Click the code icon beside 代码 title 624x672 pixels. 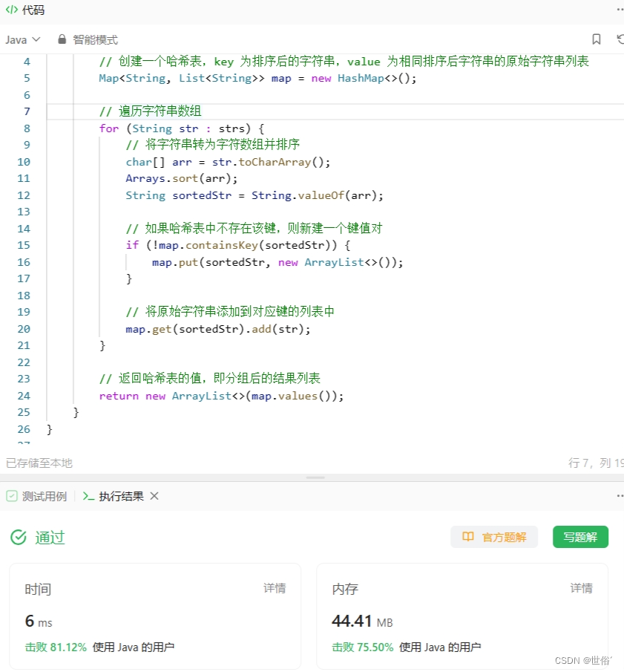click(13, 10)
